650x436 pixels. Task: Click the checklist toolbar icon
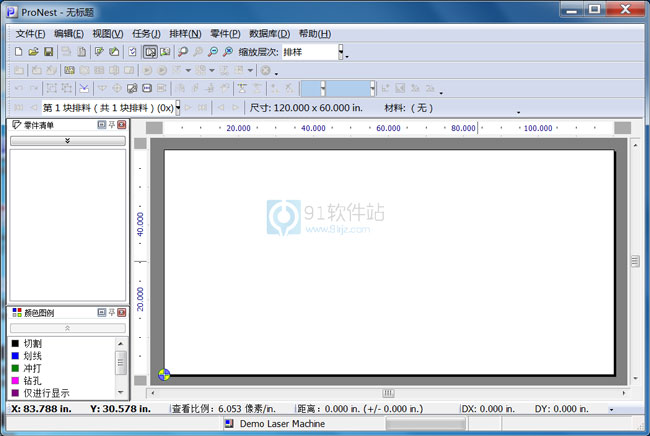pyautogui.click(x=132, y=52)
